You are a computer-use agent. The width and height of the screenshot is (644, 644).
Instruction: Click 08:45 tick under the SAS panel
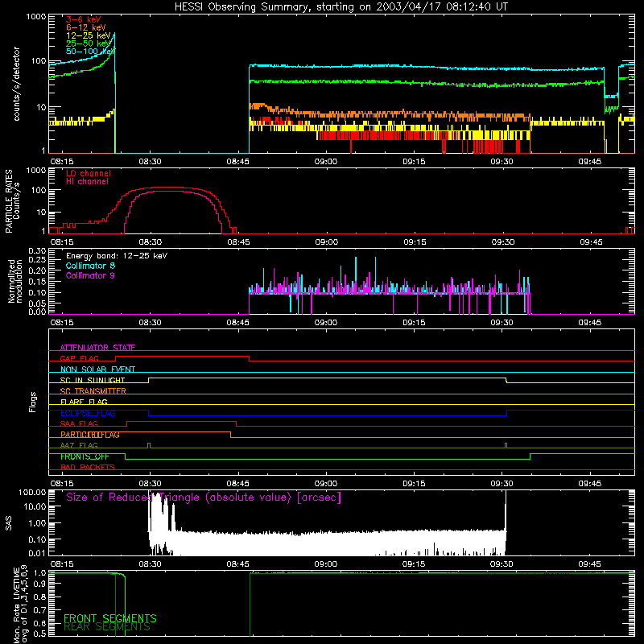pyautogui.click(x=237, y=564)
